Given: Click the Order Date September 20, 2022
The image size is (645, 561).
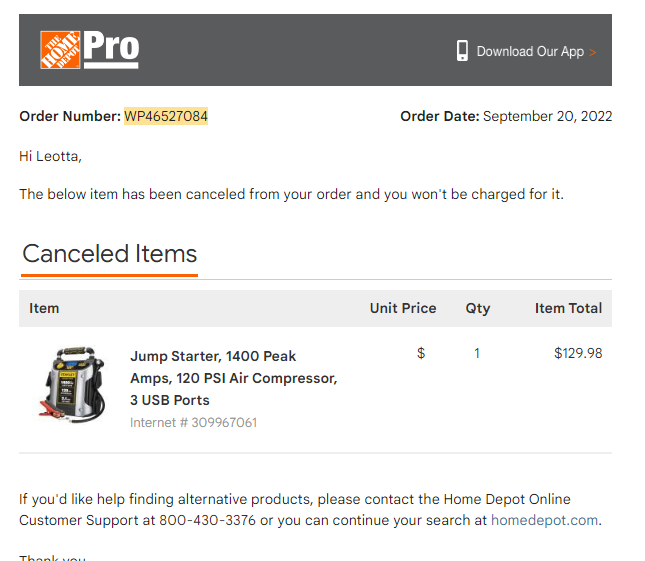Looking at the screenshot, I should (506, 116).
